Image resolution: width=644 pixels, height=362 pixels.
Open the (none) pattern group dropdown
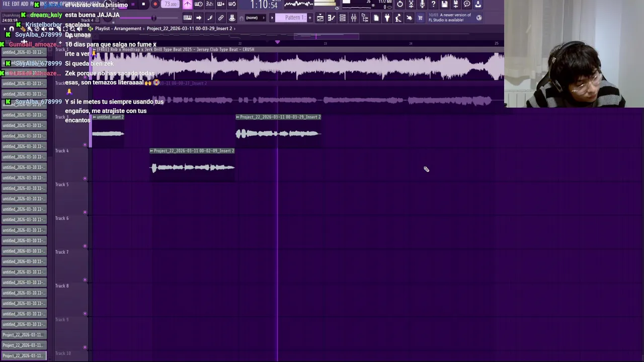tap(256, 18)
